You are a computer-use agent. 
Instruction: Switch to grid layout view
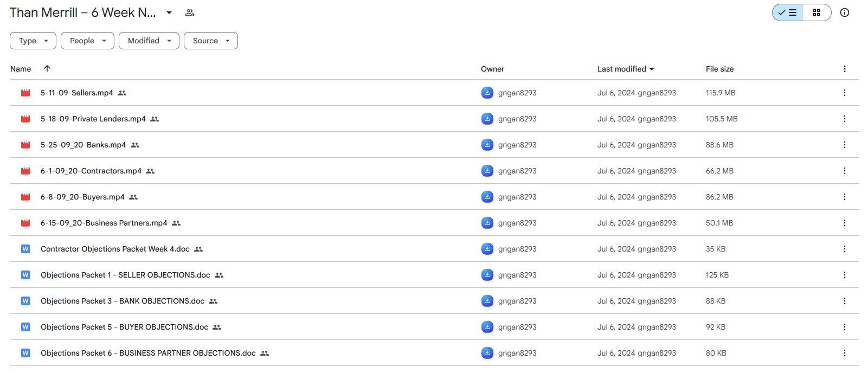coord(816,12)
